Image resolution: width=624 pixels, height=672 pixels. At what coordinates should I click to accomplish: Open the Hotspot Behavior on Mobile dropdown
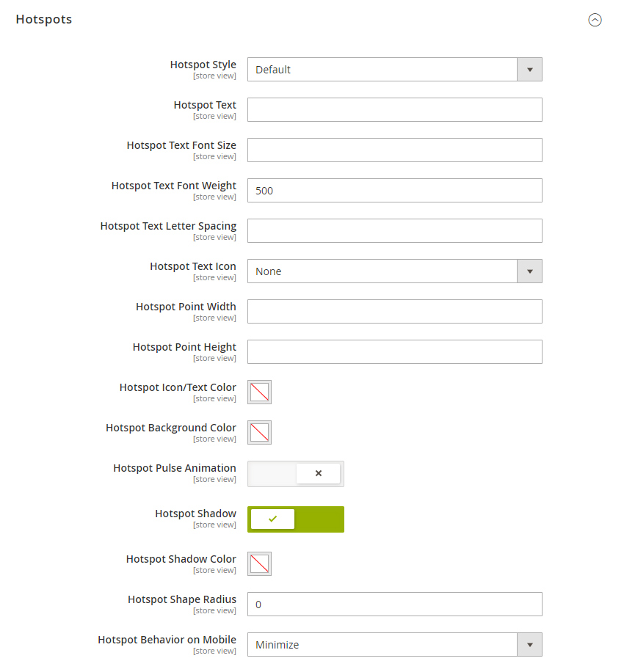pos(394,645)
